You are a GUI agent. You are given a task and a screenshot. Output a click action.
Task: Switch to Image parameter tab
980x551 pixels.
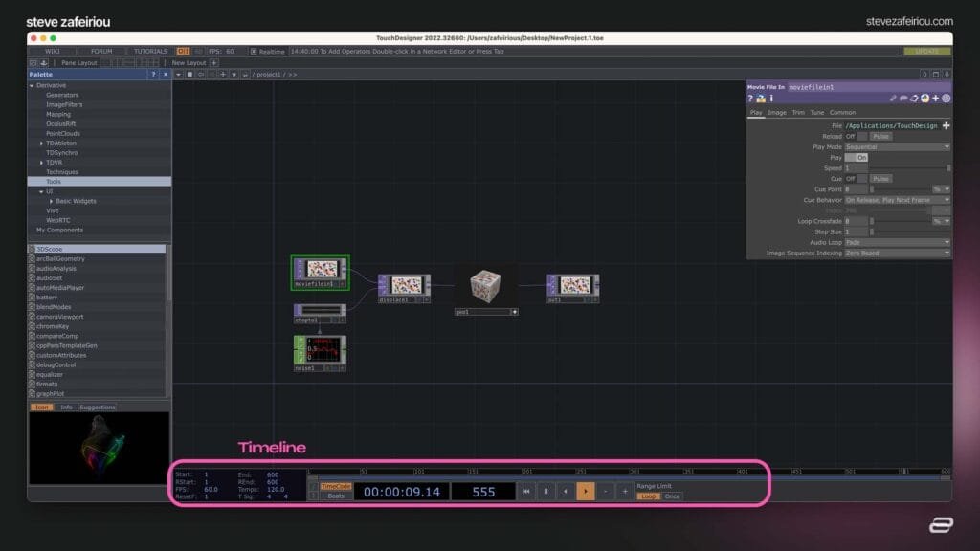777,113
